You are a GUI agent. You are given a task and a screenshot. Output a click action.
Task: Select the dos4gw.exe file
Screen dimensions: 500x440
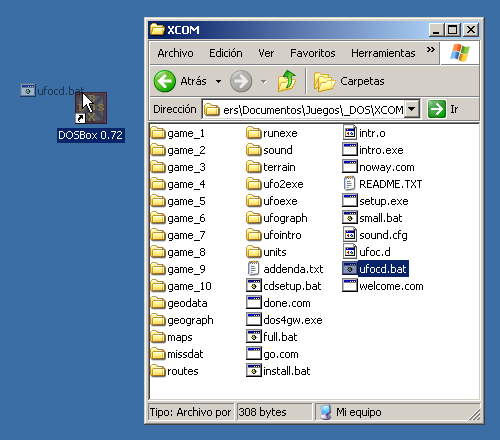[x=284, y=320]
